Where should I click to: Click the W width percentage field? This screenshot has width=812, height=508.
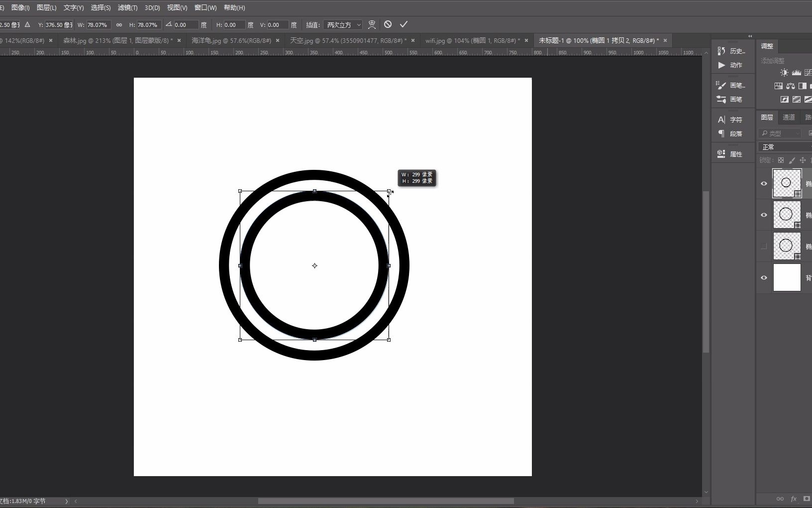(x=99, y=25)
